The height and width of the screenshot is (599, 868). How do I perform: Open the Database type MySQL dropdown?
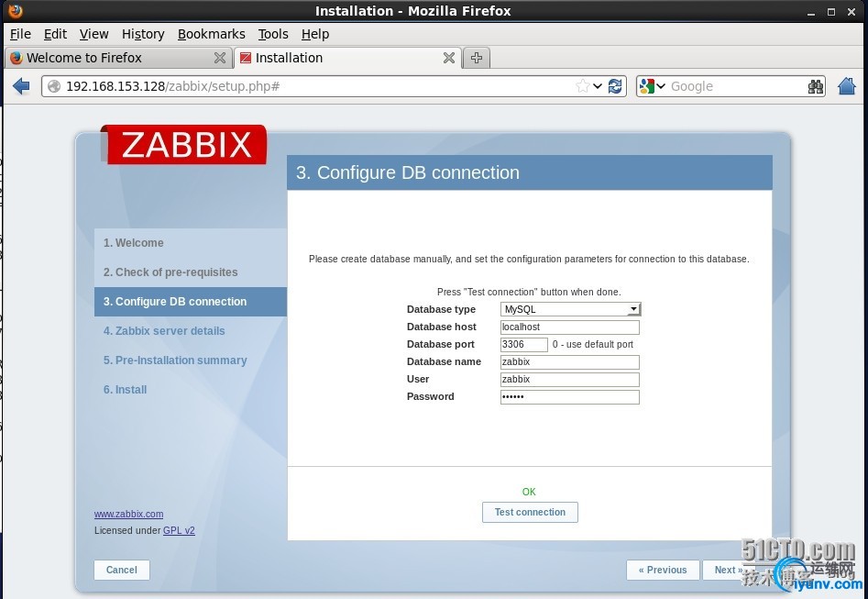[570, 309]
